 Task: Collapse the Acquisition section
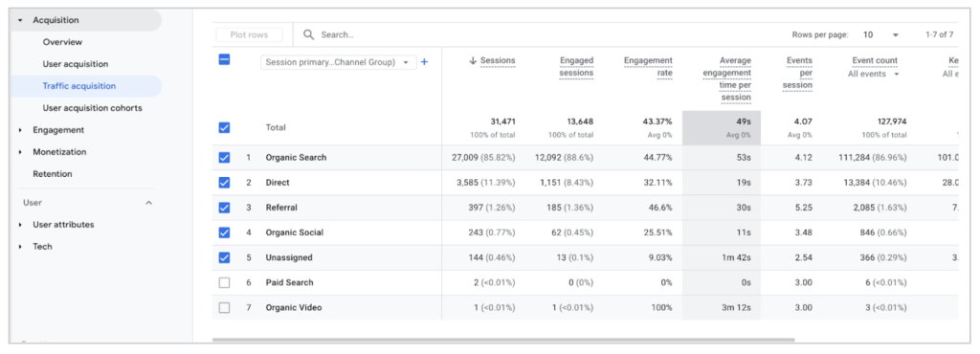(x=20, y=20)
